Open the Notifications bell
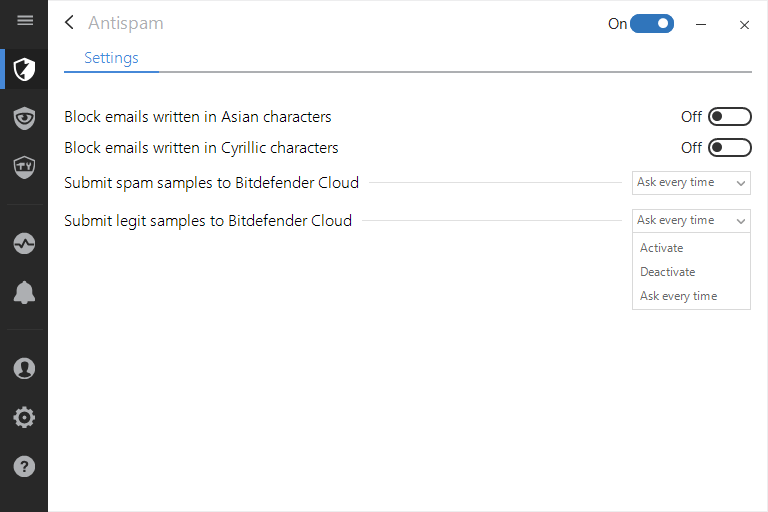Viewport: 768px width, 512px height. pos(24,292)
